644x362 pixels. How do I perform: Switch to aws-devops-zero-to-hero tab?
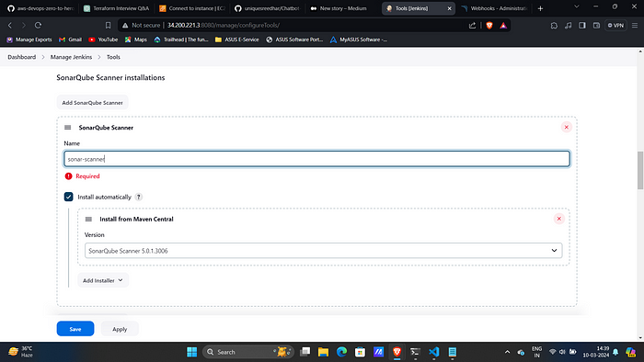point(40,8)
